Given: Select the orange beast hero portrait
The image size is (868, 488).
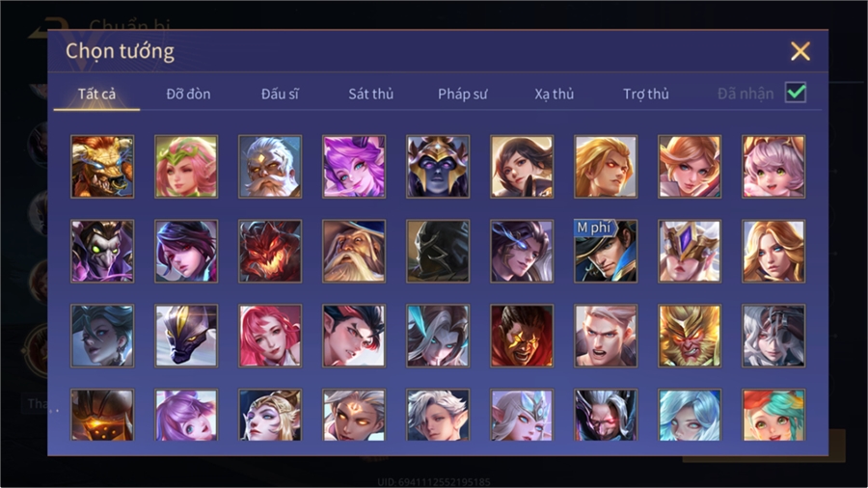Looking at the screenshot, I should point(102,167).
